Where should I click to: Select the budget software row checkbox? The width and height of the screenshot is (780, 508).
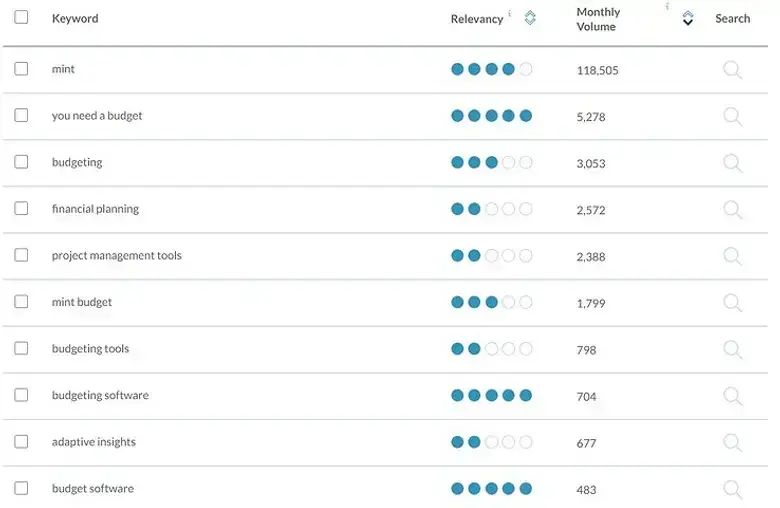click(x=21, y=489)
